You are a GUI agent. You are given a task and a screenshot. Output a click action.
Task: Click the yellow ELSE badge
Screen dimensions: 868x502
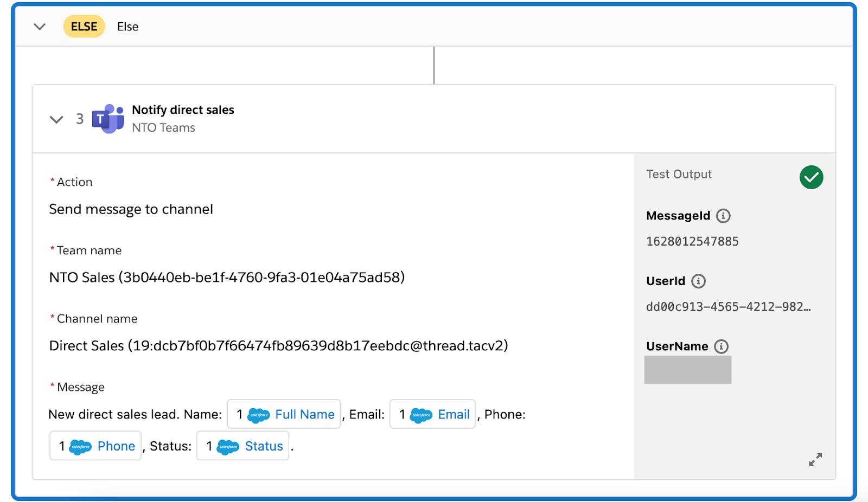click(84, 27)
